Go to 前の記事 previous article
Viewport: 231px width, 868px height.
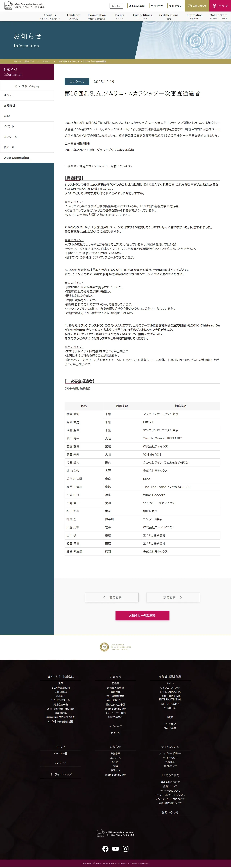[x=112, y=597]
